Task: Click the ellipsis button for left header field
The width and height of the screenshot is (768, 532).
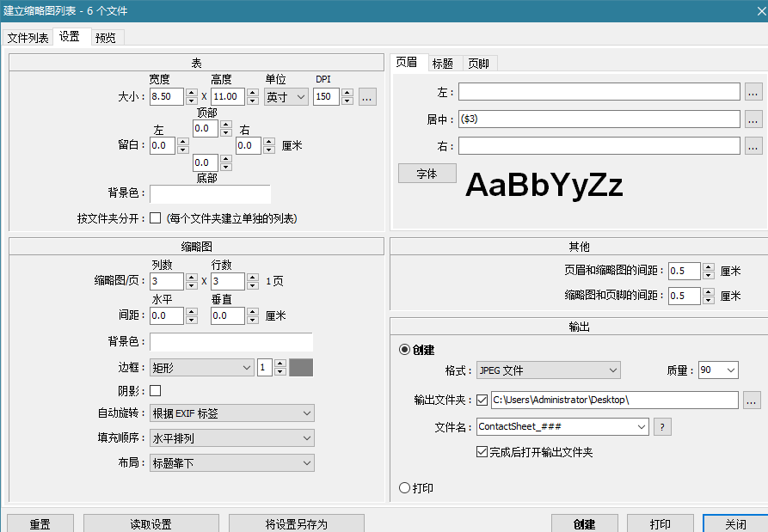Action: click(753, 92)
